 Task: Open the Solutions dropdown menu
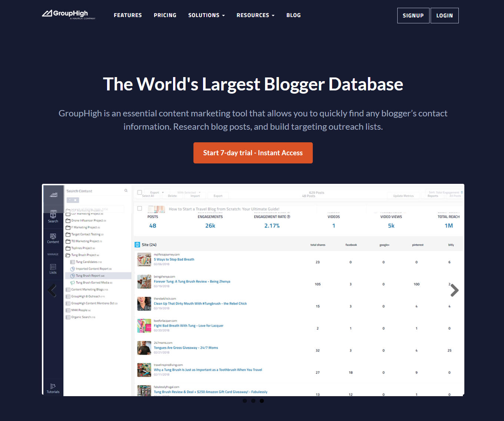(x=206, y=15)
